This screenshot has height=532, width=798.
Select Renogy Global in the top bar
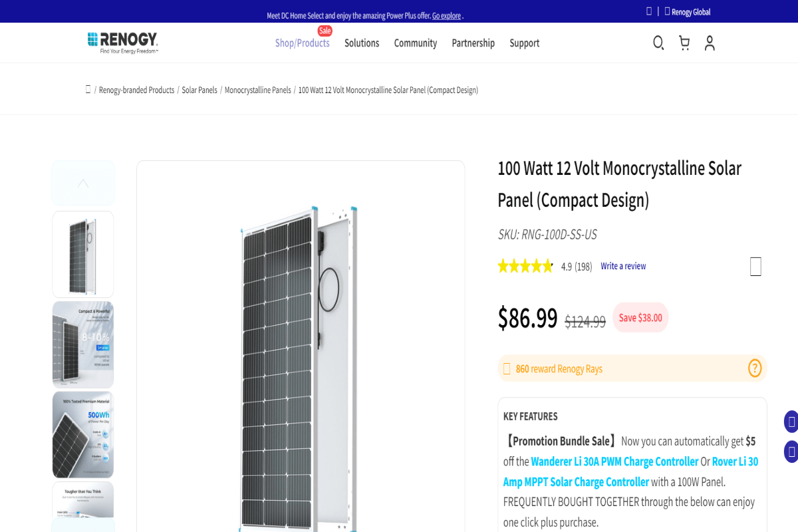tap(690, 11)
